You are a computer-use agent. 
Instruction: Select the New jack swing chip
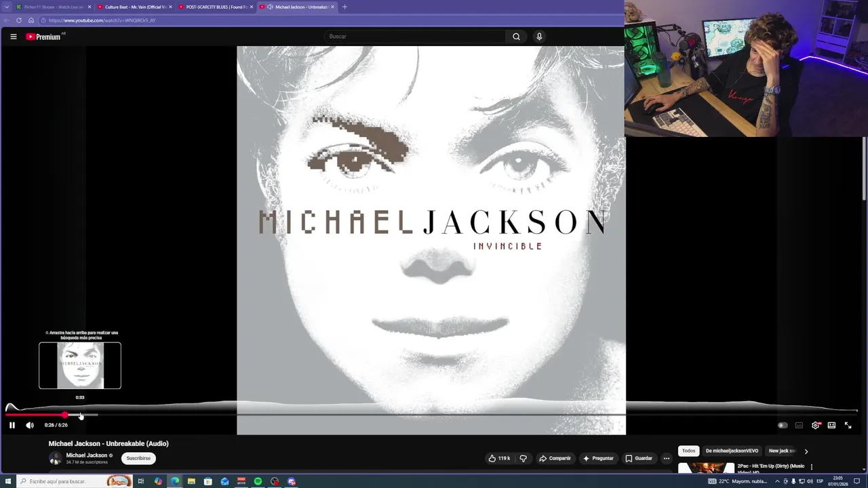click(x=782, y=451)
